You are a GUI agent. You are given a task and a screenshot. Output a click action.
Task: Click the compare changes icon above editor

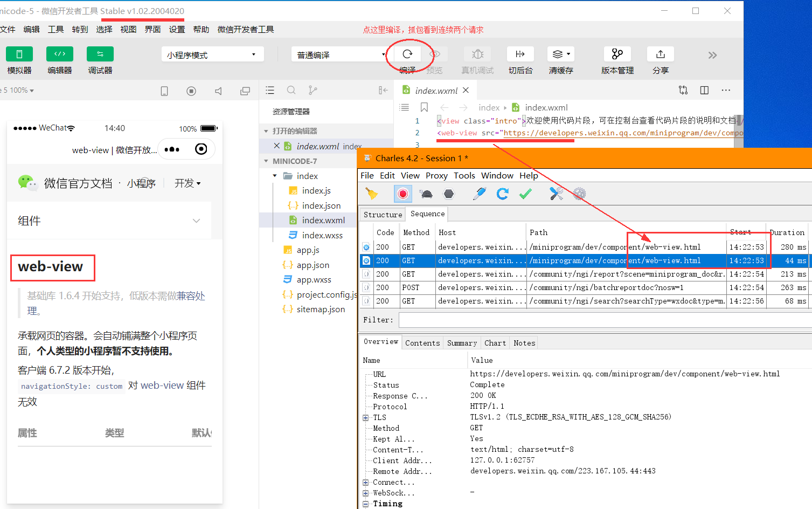pos(683,90)
